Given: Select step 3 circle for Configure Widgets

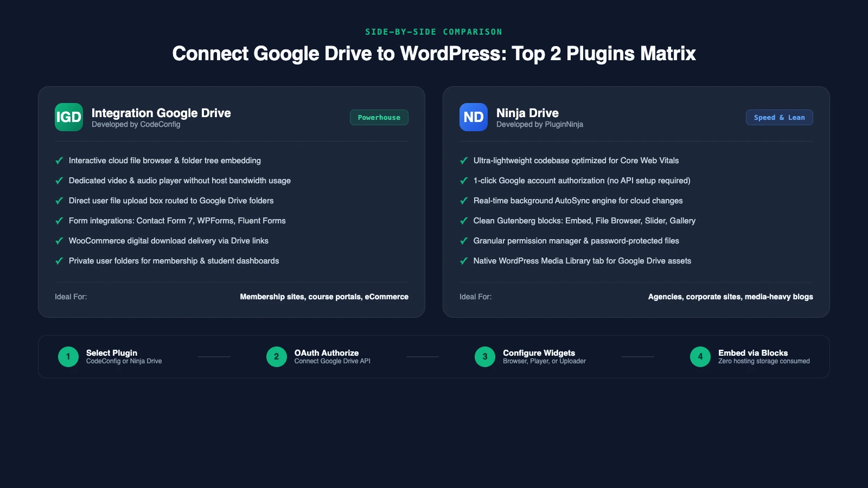Looking at the screenshot, I should pos(485,357).
